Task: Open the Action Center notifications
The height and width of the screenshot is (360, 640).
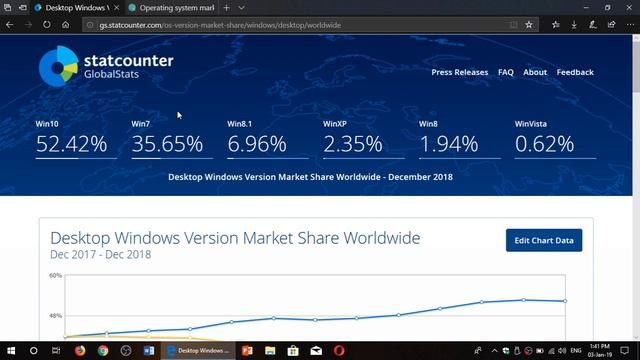Action: 624,351
